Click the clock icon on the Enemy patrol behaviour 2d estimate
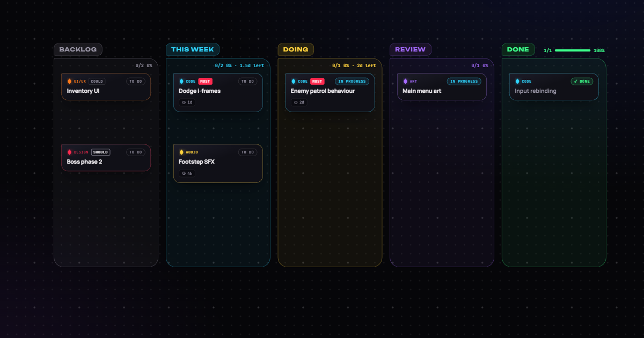 pos(296,102)
